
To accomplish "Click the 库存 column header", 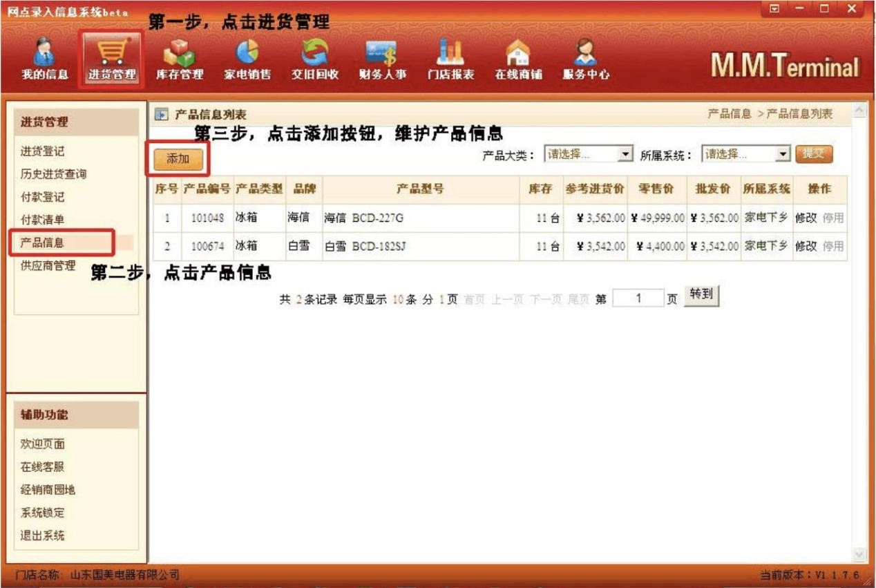I will tap(541, 189).
